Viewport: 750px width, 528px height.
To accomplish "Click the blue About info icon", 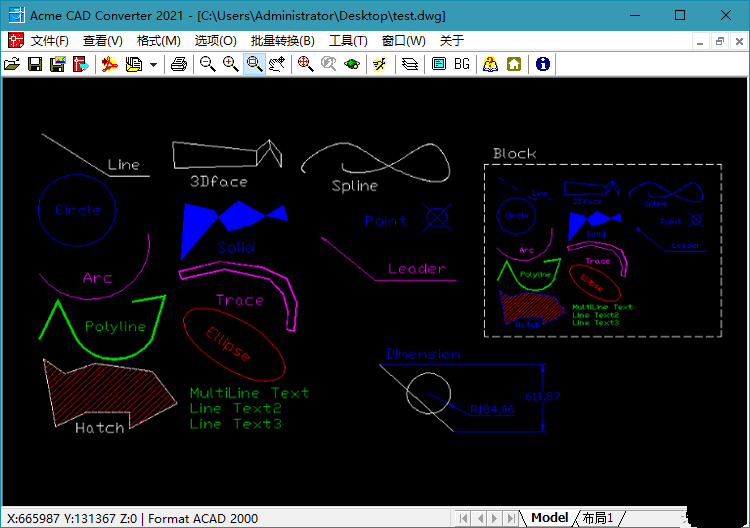I will [x=543, y=64].
